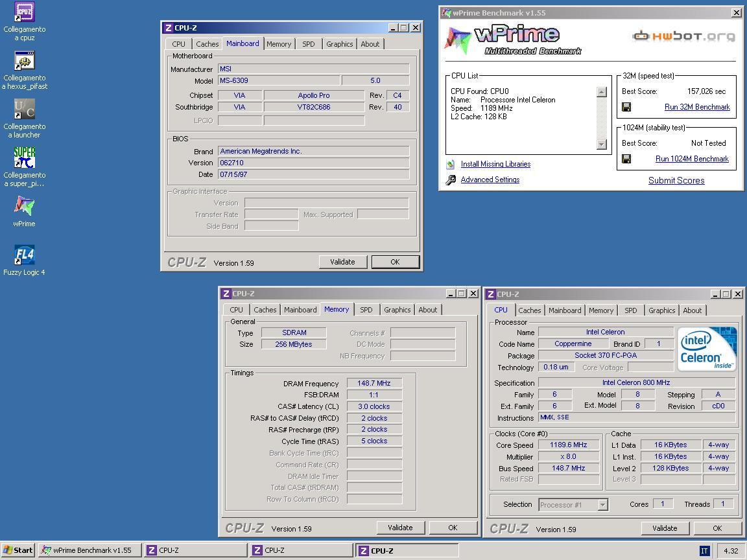The height and width of the screenshot is (560, 747).
Task: Open Mainboard tab in the CPU tab window
Action: point(565,310)
